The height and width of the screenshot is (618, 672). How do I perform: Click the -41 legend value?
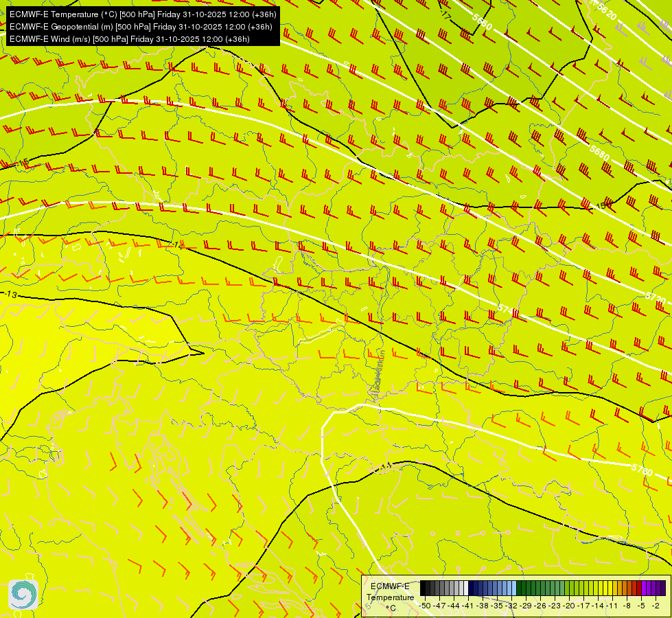[468, 606]
